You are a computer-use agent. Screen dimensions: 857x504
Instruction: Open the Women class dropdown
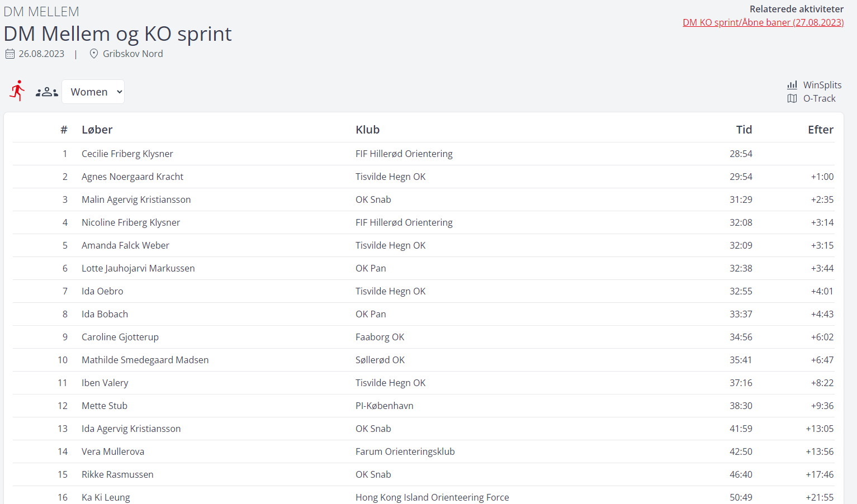[93, 92]
